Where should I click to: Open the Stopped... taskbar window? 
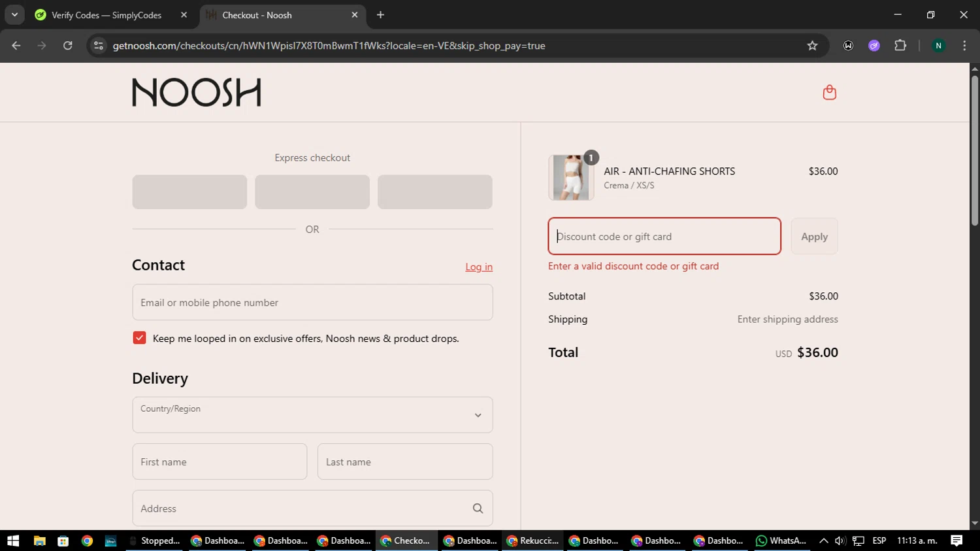pos(155,541)
